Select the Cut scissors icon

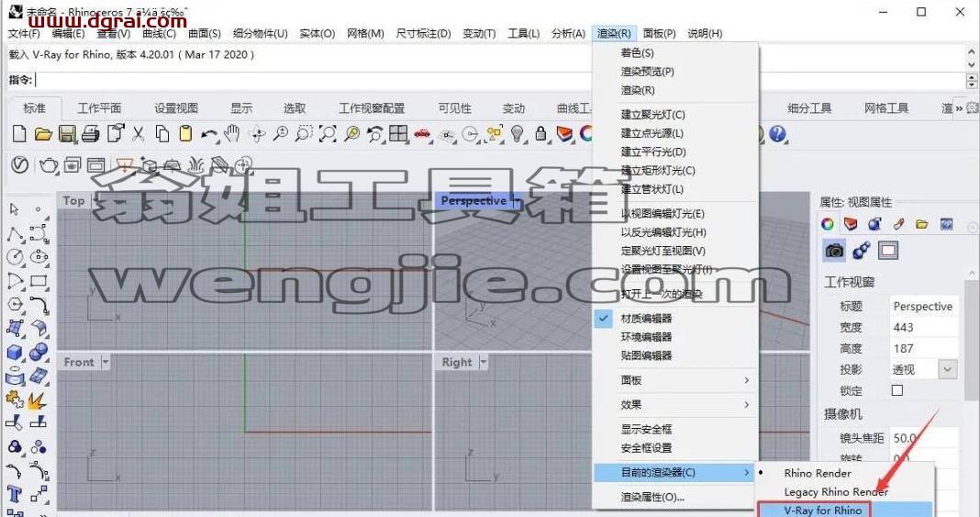pyautogui.click(x=139, y=134)
